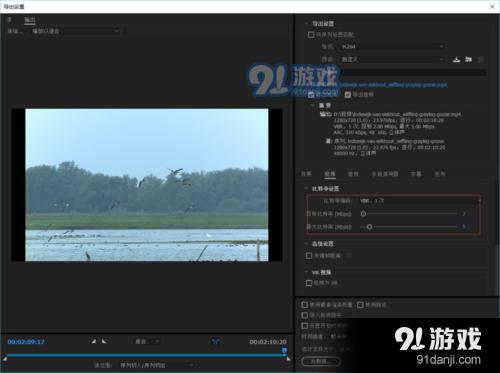Open the Effects tab
This screenshot has width=500, height=373.
(x=306, y=174)
